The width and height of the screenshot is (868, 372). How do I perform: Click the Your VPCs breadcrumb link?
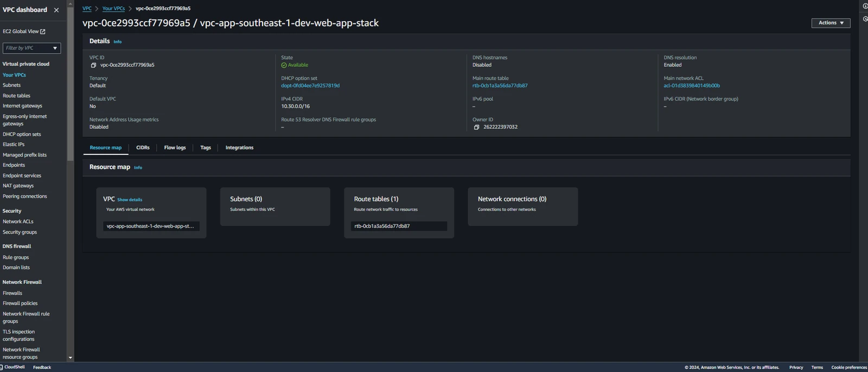[113, 9]
